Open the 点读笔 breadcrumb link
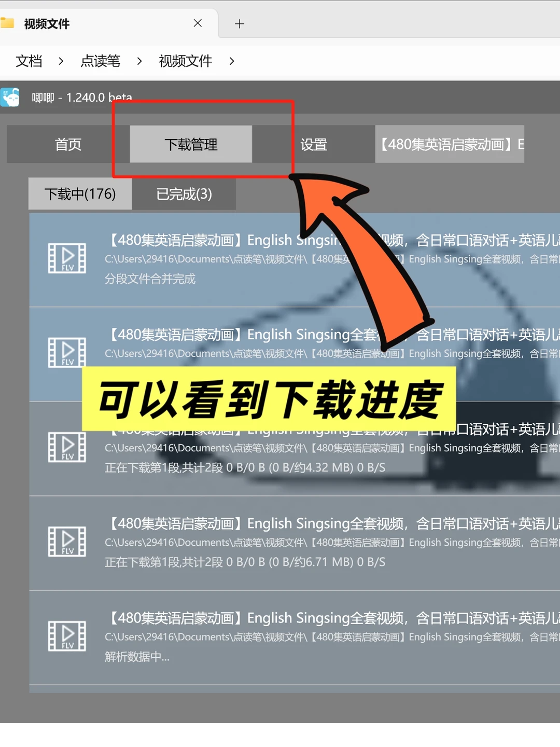This screenshot has height=747, width=560. click(100, 61)
